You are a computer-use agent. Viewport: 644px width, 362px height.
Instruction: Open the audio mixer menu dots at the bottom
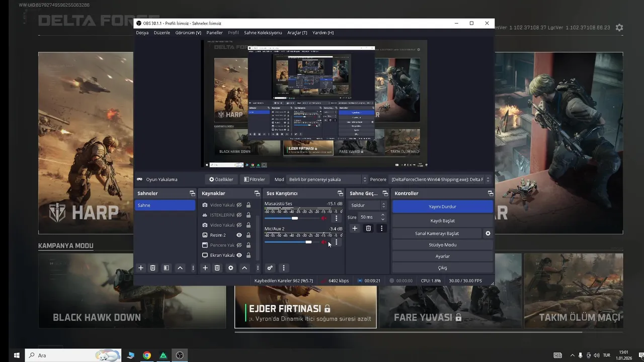click(x=284, y=268)
